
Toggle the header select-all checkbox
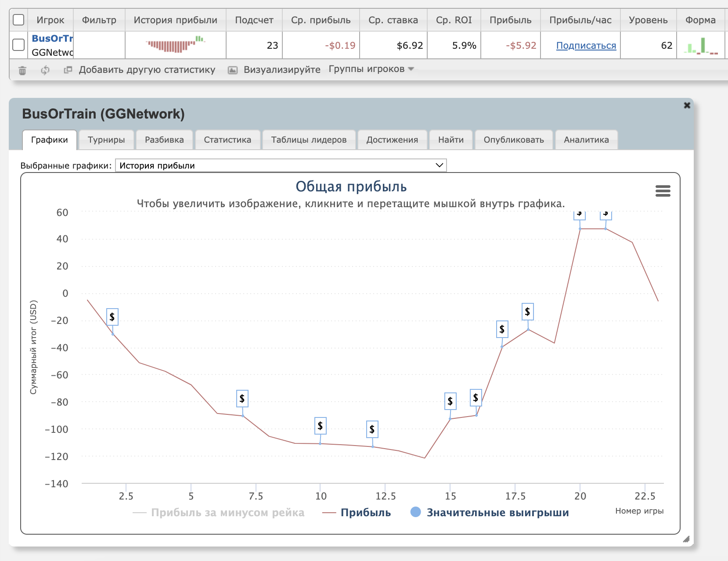(18, 20)
